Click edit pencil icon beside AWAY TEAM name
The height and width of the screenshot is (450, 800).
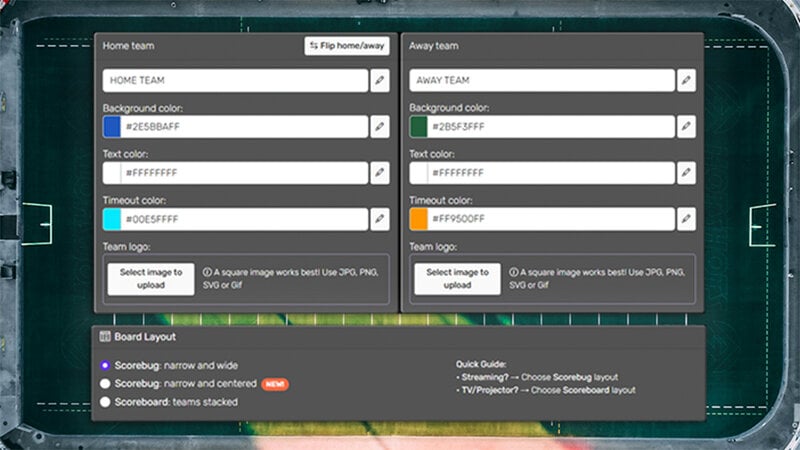686,81
